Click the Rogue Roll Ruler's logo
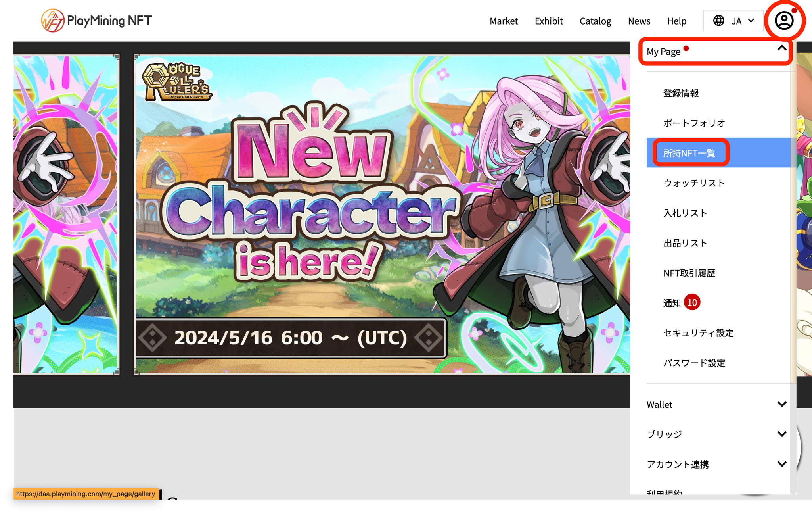The height and width of the screenshot is (515, 812). click(177, 82)
